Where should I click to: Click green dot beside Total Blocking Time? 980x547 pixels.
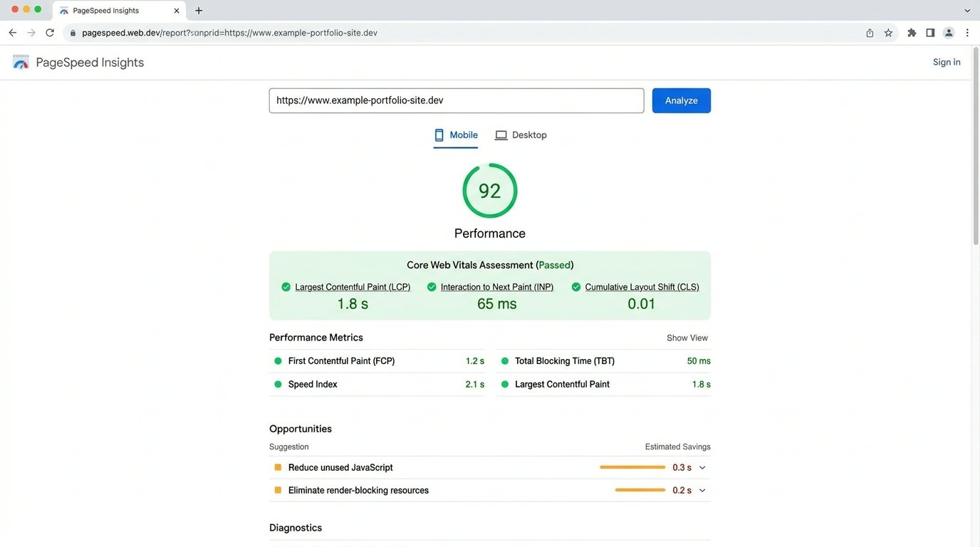coord(505,361)
